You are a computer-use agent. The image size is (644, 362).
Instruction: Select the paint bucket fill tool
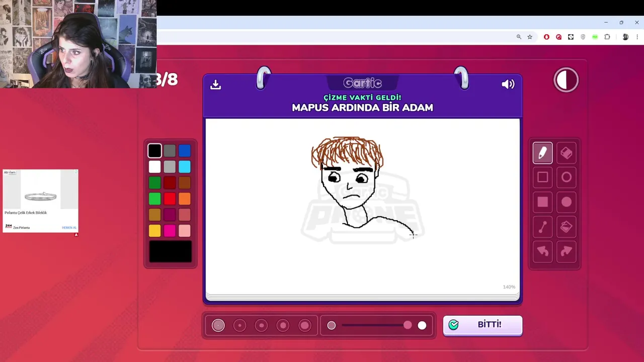point(567,227)
